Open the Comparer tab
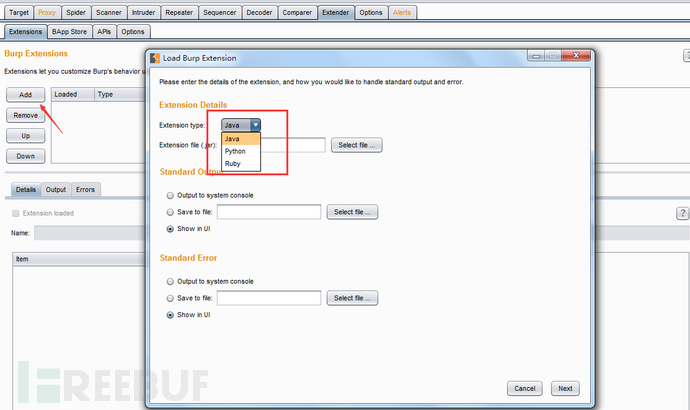Viewport: 690px width, 410px height. click(297, 13)
